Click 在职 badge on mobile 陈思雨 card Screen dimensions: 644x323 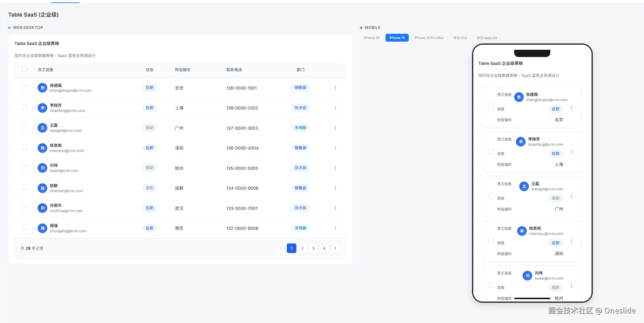coord(555,243)
